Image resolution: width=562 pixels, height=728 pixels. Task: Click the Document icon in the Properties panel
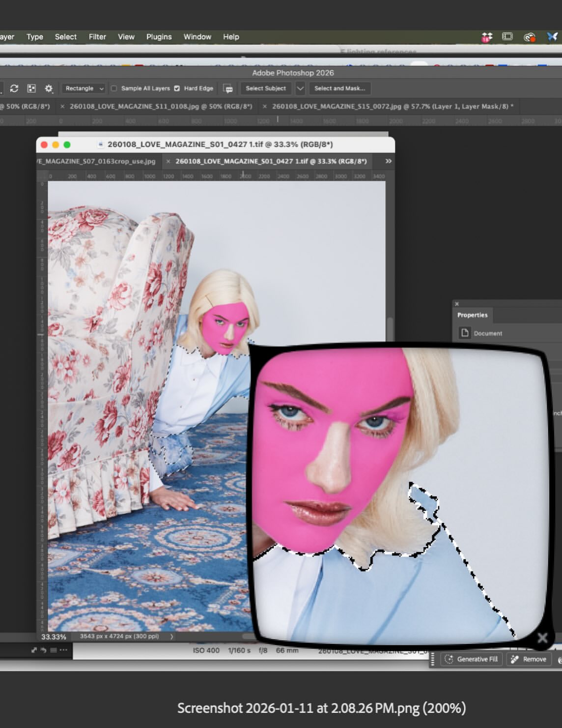[464, 333]
